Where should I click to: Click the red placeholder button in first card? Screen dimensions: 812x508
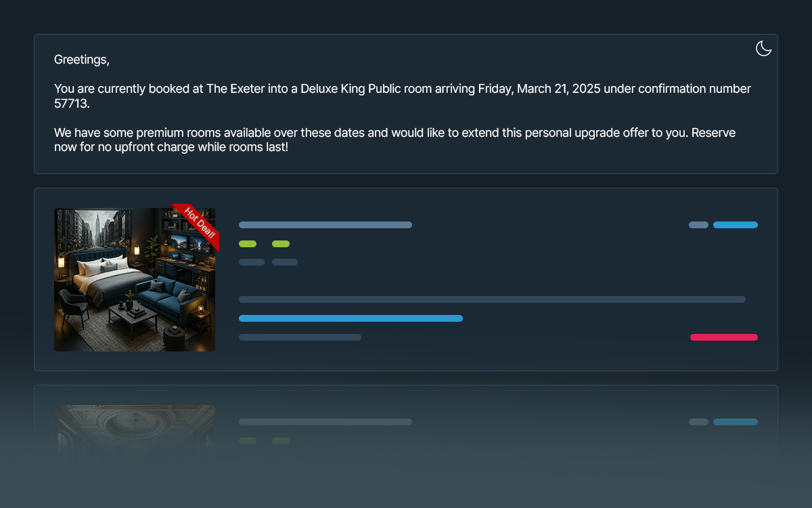(x=724, y=337)
